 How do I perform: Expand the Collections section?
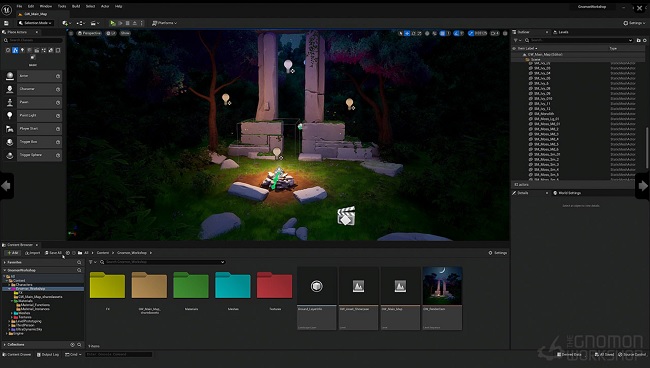point(5,344)
